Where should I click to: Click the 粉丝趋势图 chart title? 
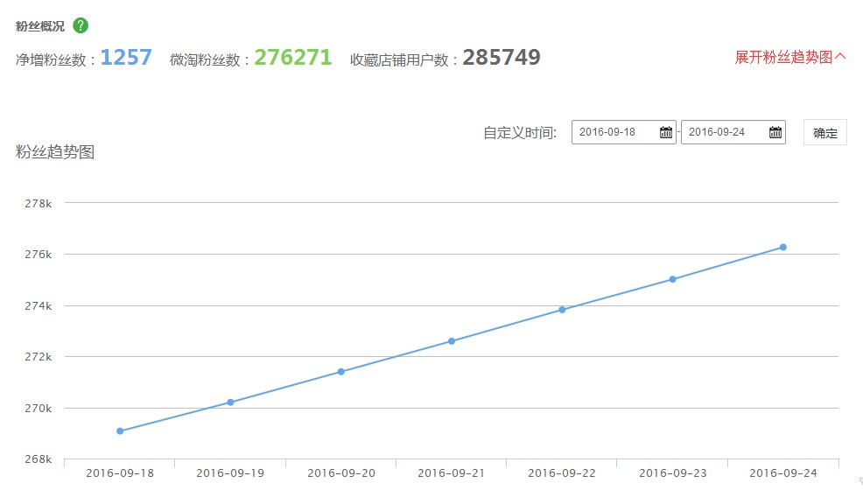coord(55,152)
